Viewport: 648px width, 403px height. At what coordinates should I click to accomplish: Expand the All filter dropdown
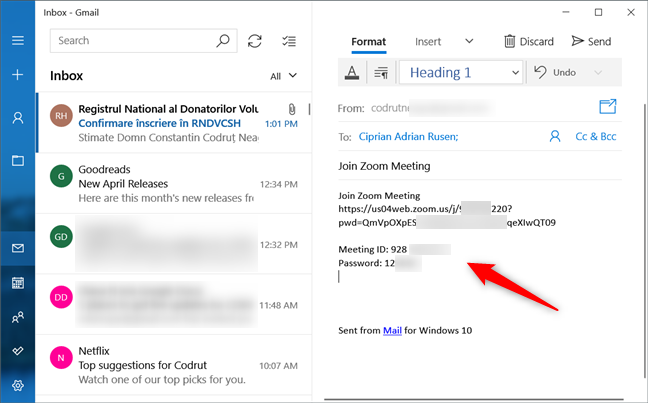284,76
